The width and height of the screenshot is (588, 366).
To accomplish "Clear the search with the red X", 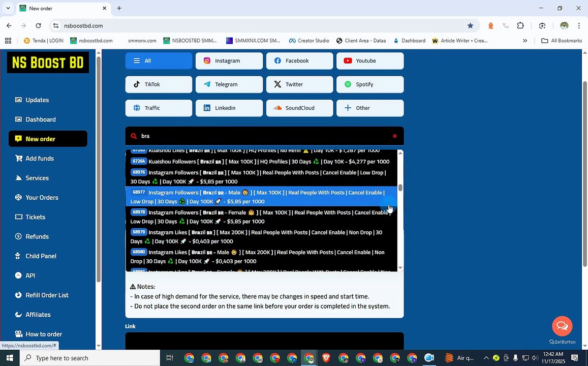I will coord(394,136).
